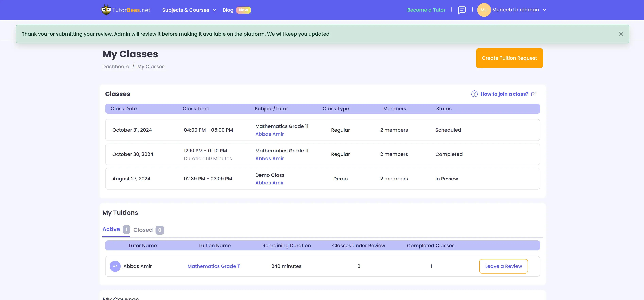Screen dimensions: 644x300
Task: Click the New badge beside Blog
Action: point(243,10)
